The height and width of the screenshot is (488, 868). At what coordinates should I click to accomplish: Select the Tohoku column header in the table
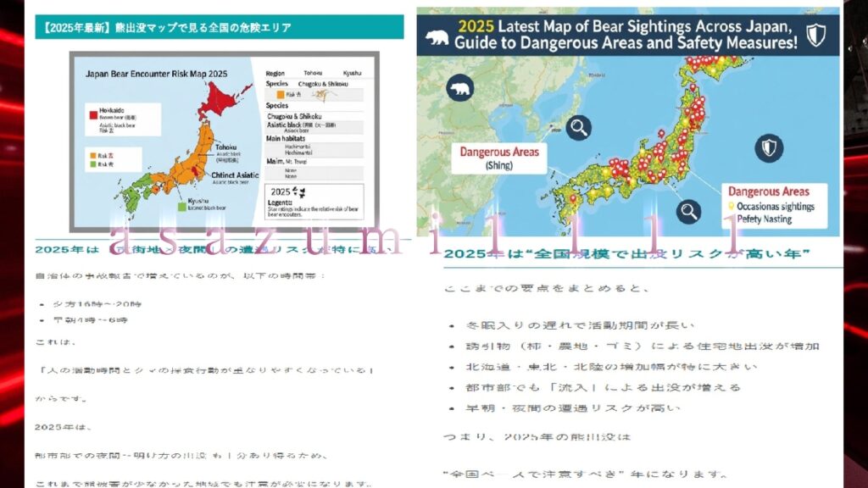tap(312, 74)
